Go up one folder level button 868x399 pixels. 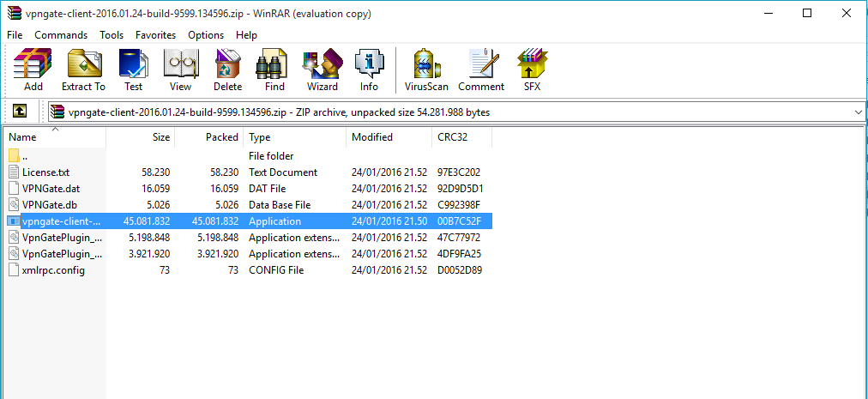(x=20, y=112)
